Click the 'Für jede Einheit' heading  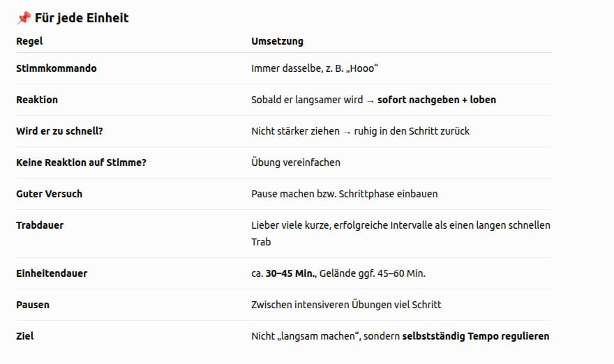[x=82, y=18]
